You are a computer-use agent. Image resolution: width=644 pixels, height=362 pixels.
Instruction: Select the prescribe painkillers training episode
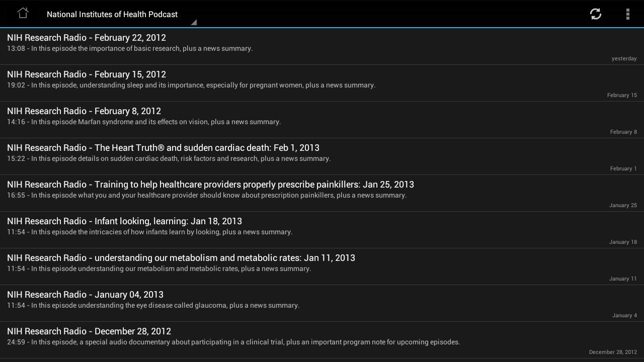point(210,185)
